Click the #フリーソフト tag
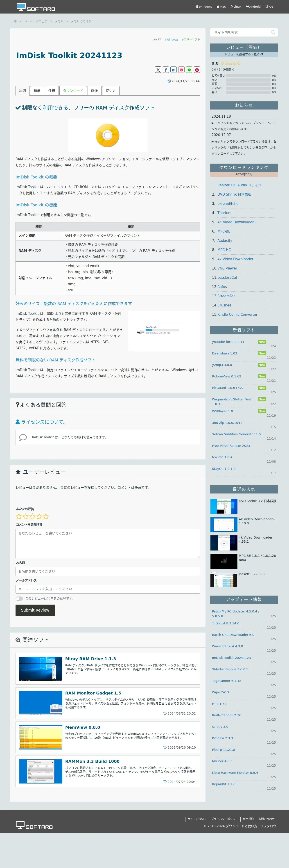 pos(191,39)
